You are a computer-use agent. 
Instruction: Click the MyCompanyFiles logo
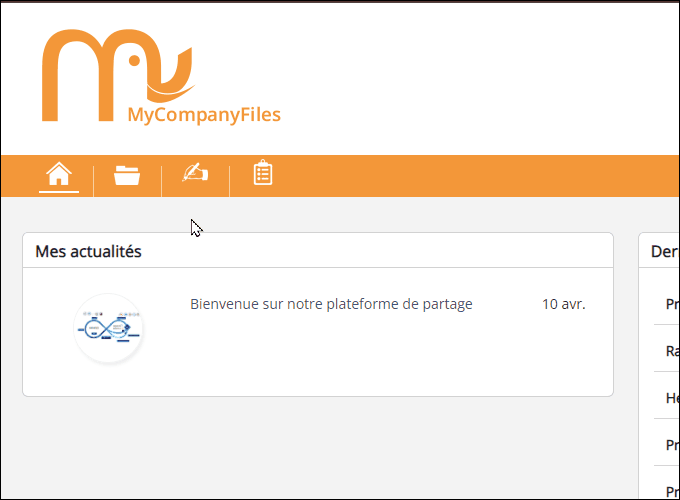point(161,77)
